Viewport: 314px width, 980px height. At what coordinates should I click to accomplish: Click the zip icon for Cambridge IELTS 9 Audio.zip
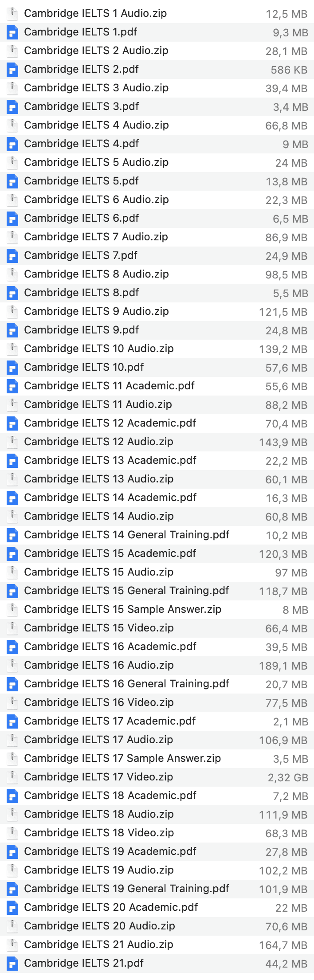pos(13,312)
